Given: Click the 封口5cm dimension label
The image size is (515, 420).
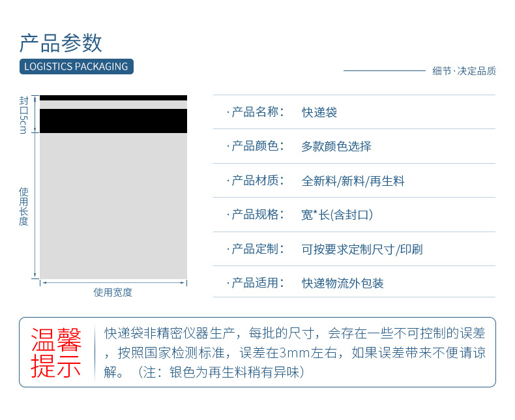Looking at the screenshot, I should click(23, 115).
